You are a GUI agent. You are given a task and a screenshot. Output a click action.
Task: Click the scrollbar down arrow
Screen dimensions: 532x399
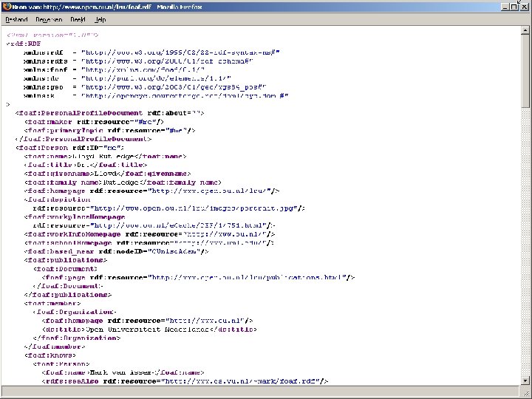click(x=525, y=381)
